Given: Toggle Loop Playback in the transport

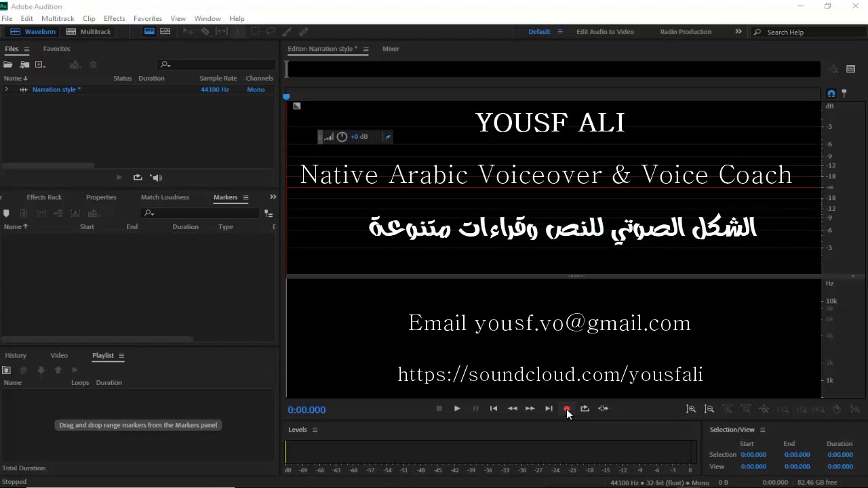Looking at the screenshot, I should (x=585, y=409).
